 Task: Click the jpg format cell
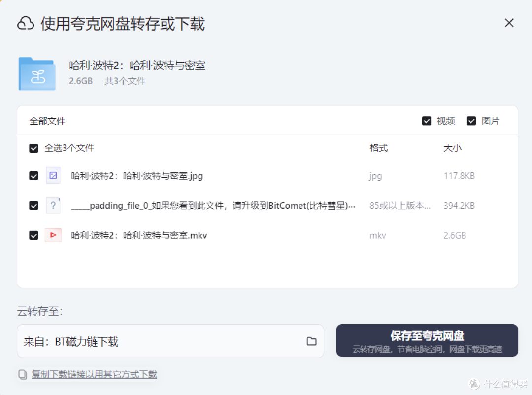(375, 176)
